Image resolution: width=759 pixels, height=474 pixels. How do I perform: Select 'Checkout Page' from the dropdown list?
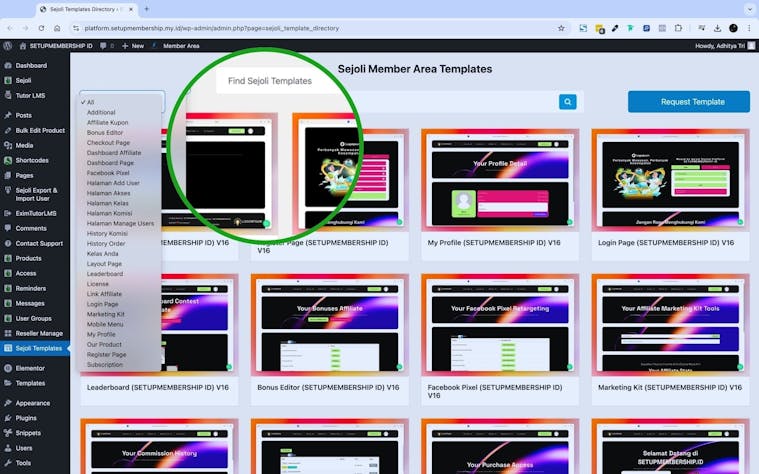click(x=108, y=143)
